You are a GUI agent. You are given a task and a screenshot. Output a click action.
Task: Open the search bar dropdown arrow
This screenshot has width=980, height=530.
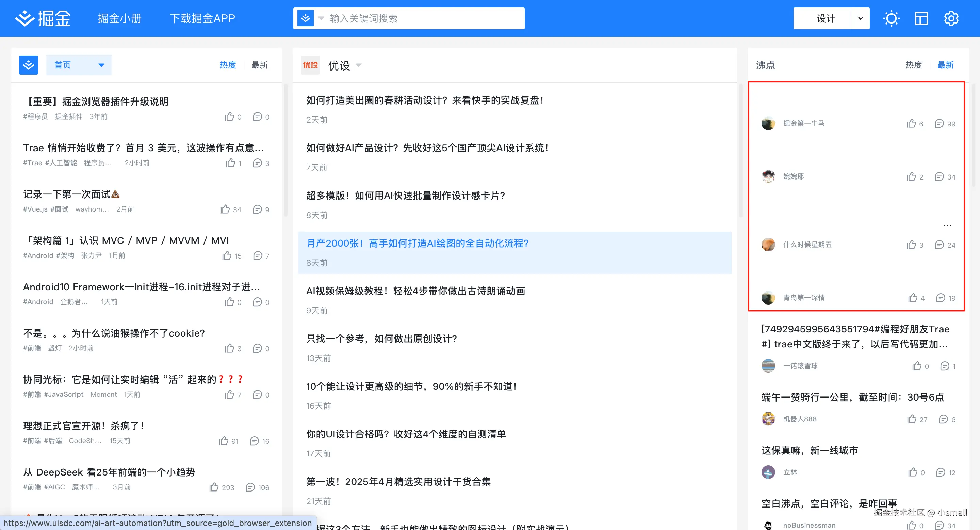[x=322, y=18]
